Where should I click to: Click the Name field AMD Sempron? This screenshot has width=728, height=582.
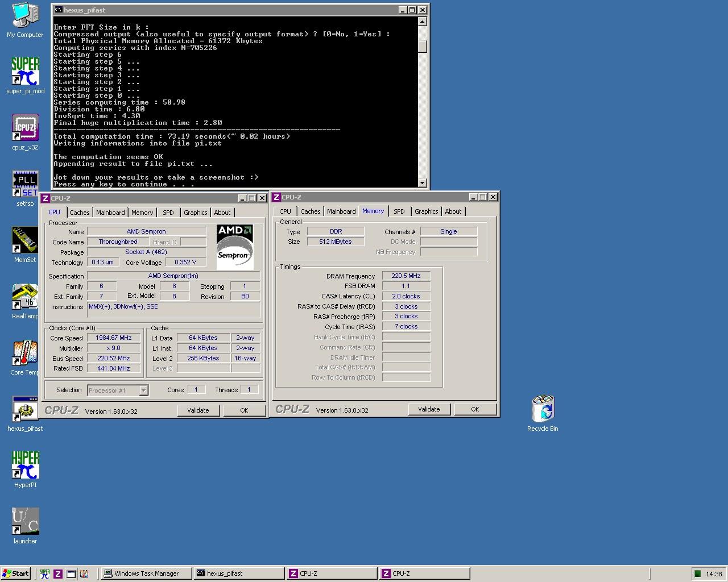tap(146, 231)
